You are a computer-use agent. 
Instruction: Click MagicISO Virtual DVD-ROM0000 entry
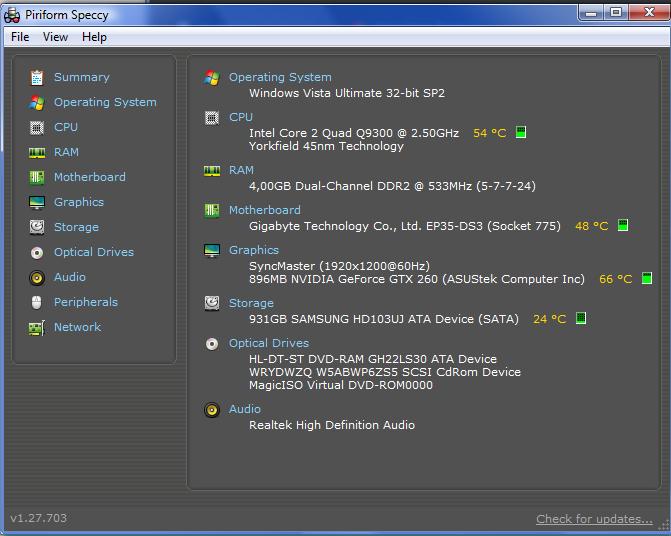(341, 385)
